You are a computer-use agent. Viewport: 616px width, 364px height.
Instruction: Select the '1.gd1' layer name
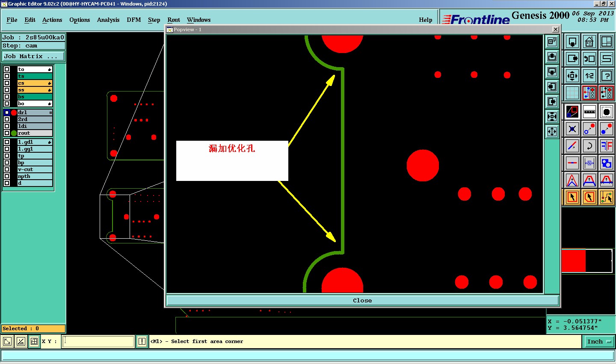[x=35, y=142]
